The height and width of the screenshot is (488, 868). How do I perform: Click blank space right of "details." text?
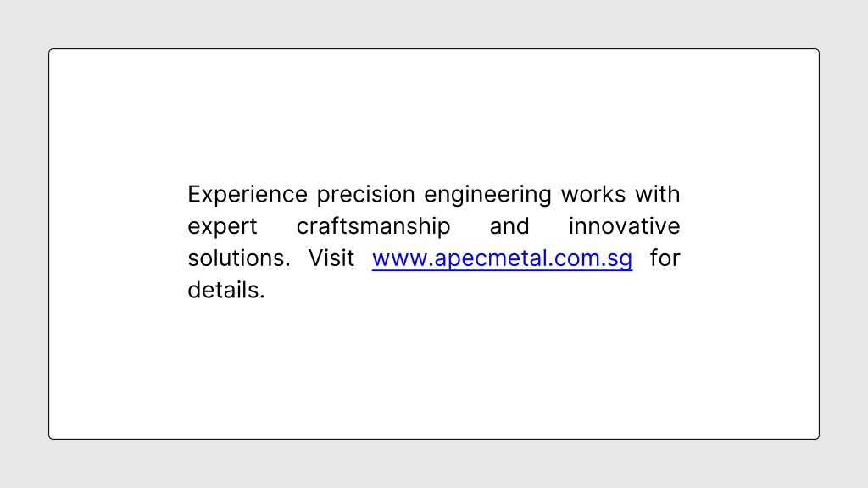click(x=470, y=290)
